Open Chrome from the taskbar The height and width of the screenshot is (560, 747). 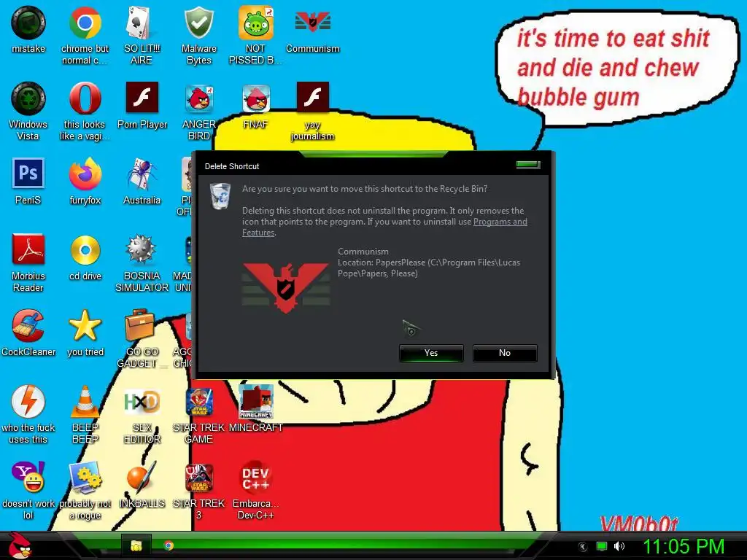pyautogui.click(x=169, y=545)
